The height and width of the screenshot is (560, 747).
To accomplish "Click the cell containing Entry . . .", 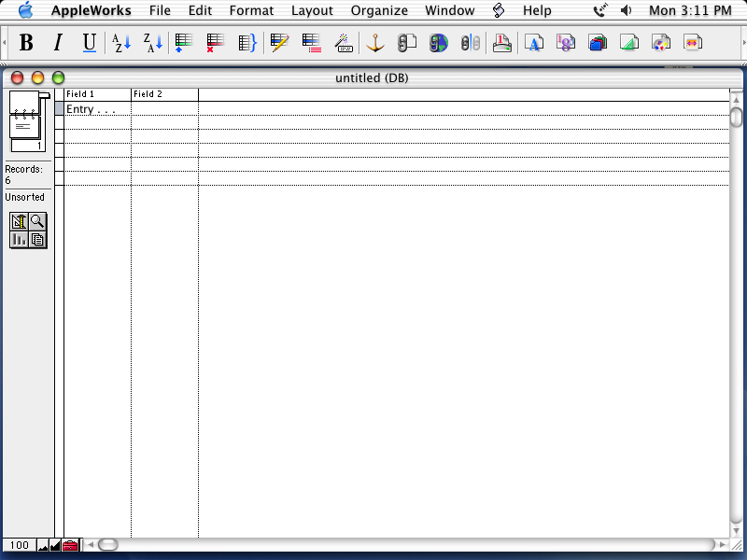I will point(98,109).
